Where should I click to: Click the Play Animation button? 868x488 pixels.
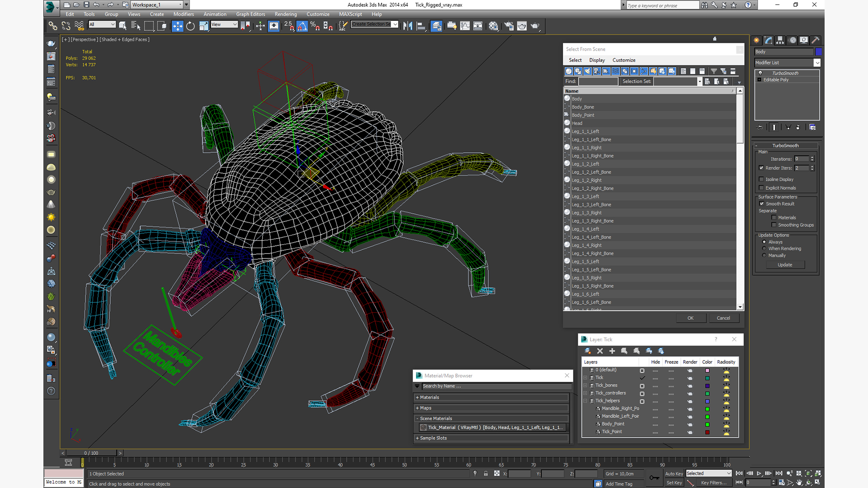[759, 474]
